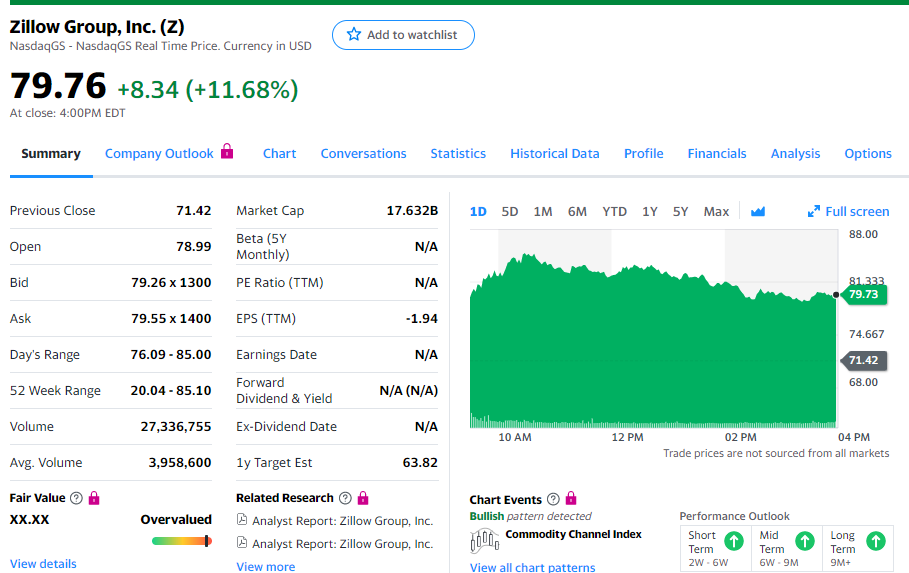Choose the YTD chart range
The width and height of the screenshot is (909, 573).
[x=614, y=211]
